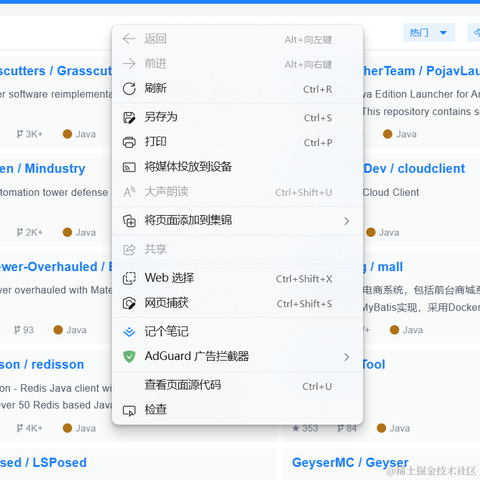480x480 pixels.
Task: Click the printer icon beside 打印
Action: (129, 142)
